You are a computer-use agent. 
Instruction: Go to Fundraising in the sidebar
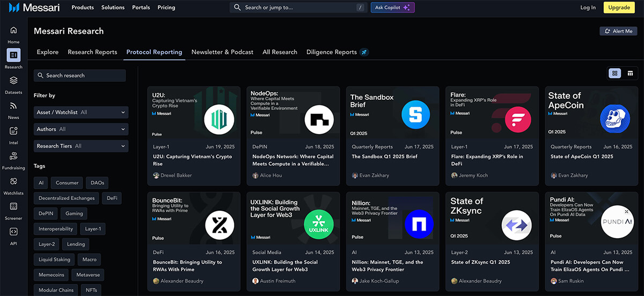point(13,157)
